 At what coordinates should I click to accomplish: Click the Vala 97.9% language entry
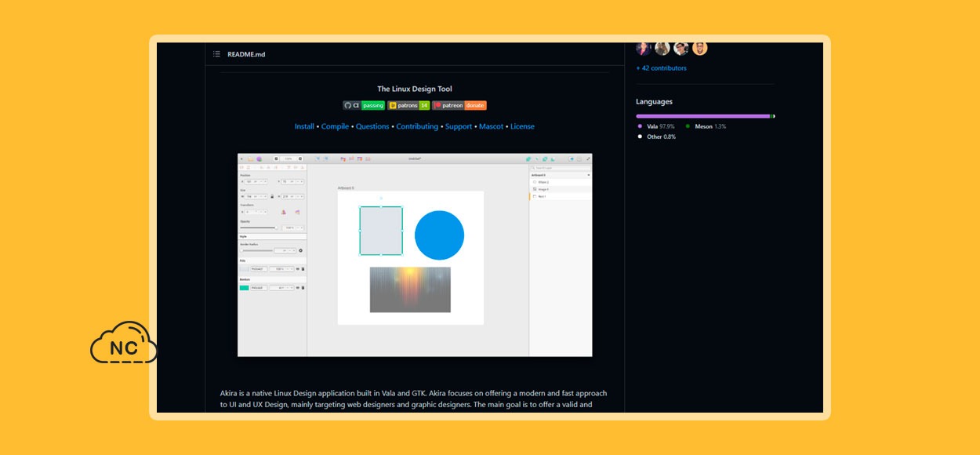[656, 126]
